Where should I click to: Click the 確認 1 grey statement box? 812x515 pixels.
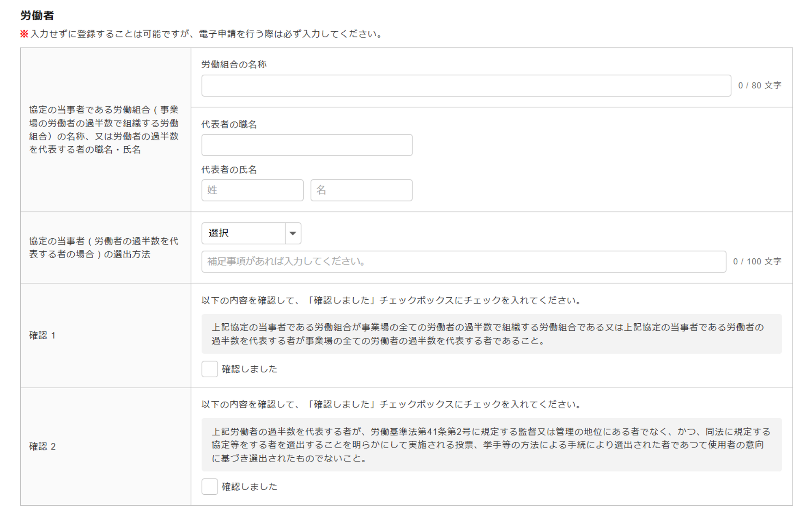click(491, 334)
